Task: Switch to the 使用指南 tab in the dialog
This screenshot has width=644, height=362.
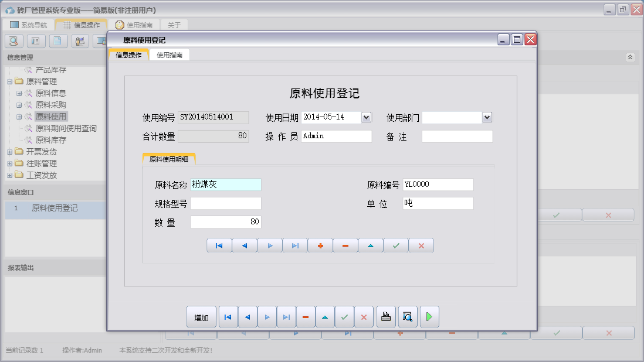Action: tap(170, 54)
